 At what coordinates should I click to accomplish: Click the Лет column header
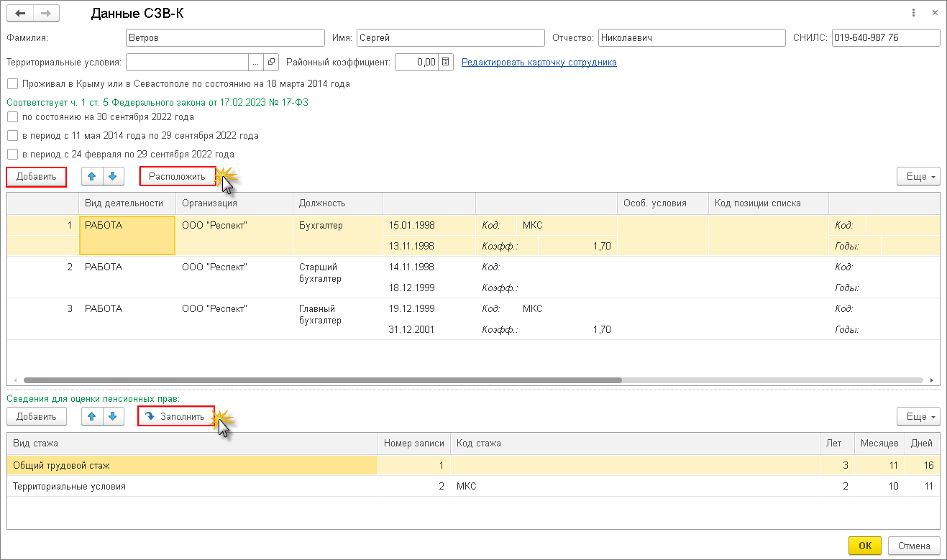pos(837,444)
